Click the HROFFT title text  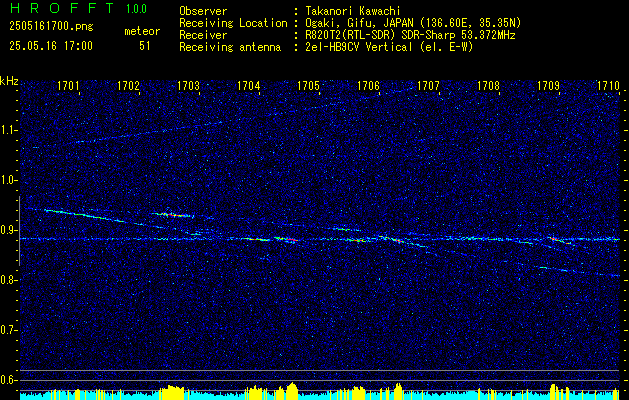tap(62, 8)
